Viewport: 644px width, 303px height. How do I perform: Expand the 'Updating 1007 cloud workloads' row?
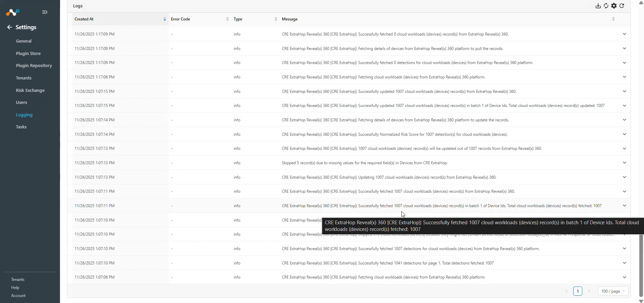625,177
